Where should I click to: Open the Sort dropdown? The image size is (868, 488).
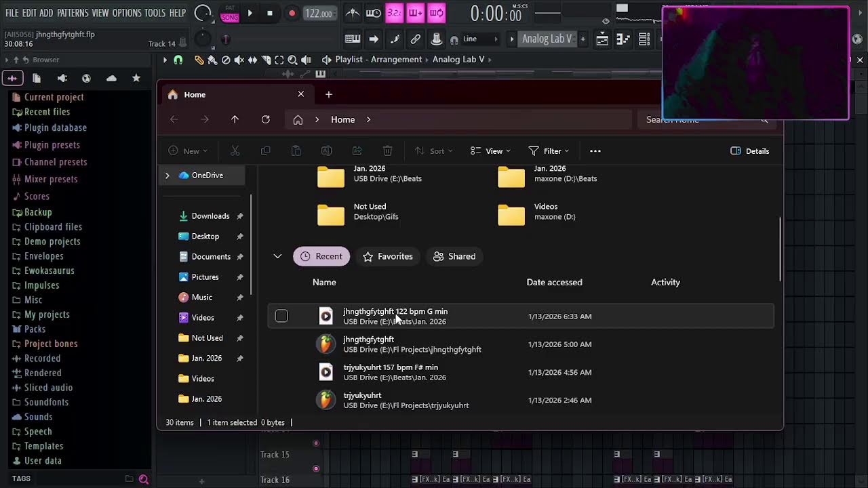point(434,151)
